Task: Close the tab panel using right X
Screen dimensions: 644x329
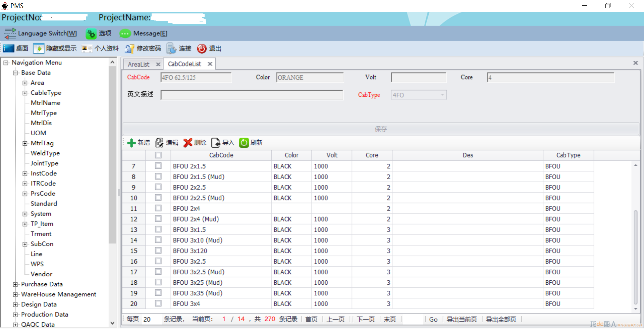Action: pos(635,63)
